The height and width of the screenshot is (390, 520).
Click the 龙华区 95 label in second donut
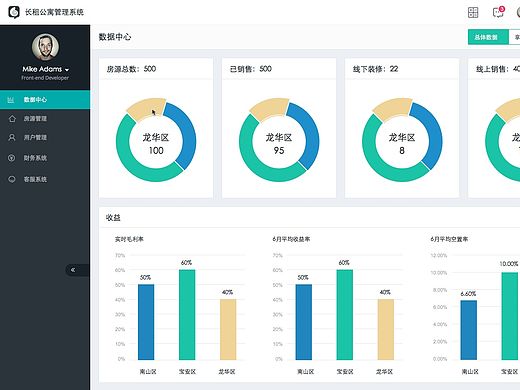pyautogui.click(x=279, y=144)
